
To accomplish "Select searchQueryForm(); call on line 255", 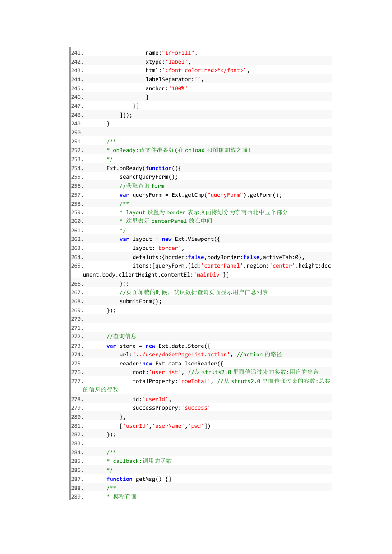I will pos(149,177).
